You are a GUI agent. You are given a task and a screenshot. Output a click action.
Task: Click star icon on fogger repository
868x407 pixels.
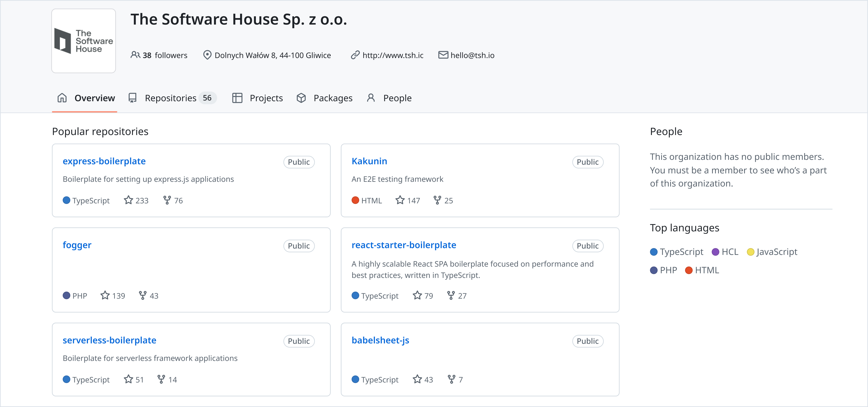pos(105,296)
